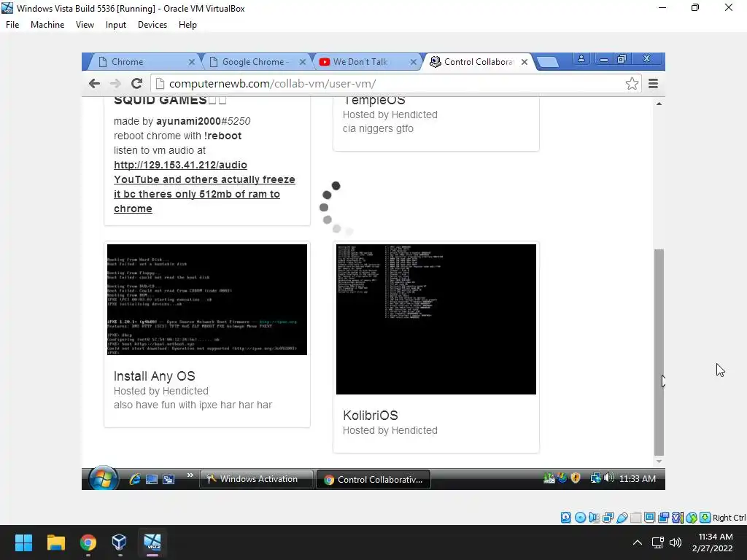The width and height of the screenshot is (747, 560).
Task: Click the VirtualBox audio indicator
Action: click(x=594, y=518)
